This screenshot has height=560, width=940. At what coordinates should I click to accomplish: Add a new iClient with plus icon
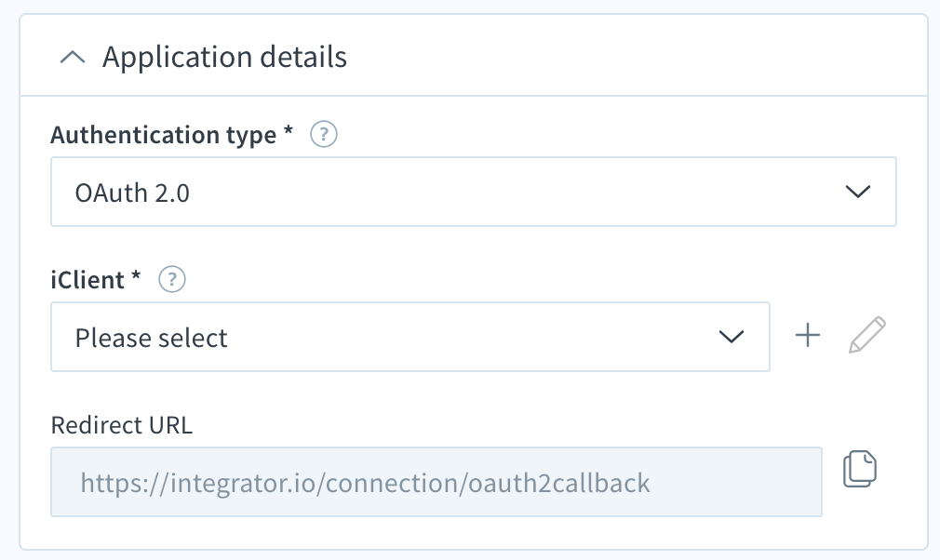[x=808, y=335]
